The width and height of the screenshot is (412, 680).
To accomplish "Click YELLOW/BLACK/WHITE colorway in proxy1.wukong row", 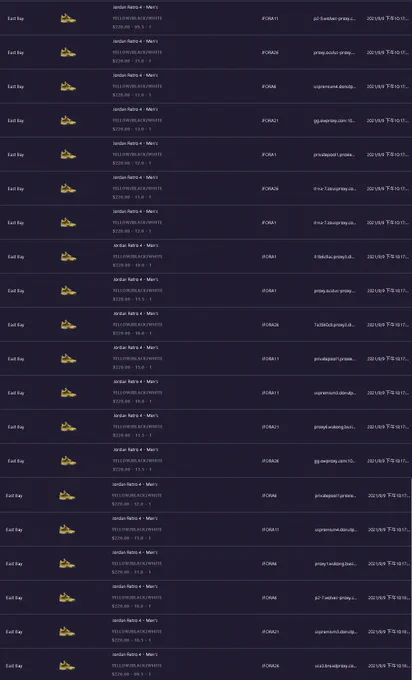I will click(x=137, y=563).
